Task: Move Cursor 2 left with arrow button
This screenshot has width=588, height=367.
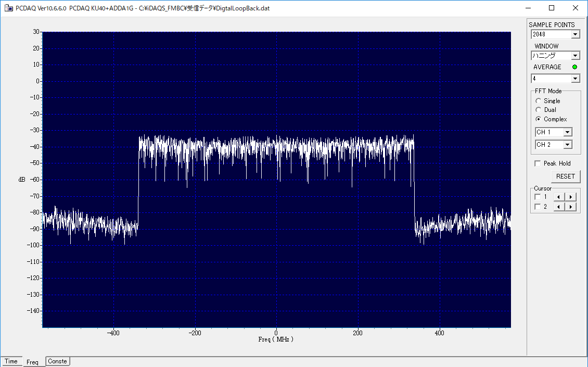Action: click(559, 207)
